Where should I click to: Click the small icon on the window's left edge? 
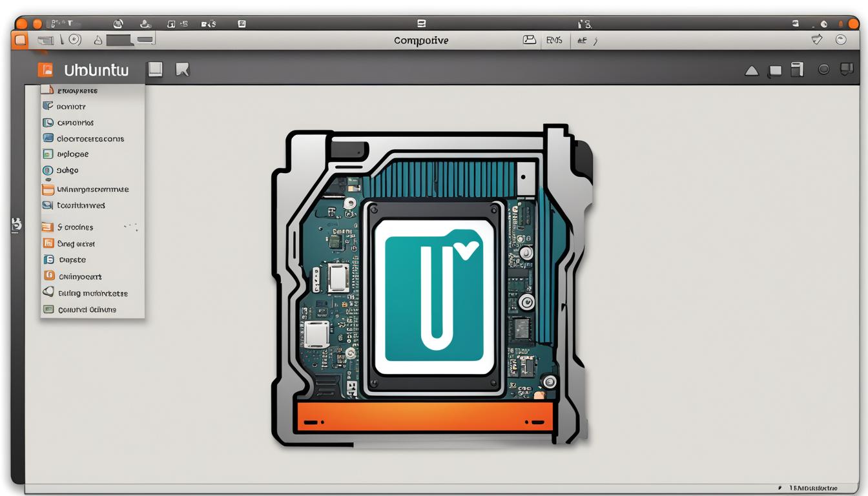16,225
